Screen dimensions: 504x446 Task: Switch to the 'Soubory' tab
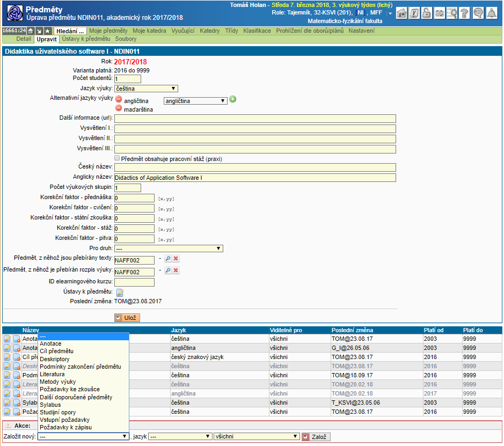point(126,39)
